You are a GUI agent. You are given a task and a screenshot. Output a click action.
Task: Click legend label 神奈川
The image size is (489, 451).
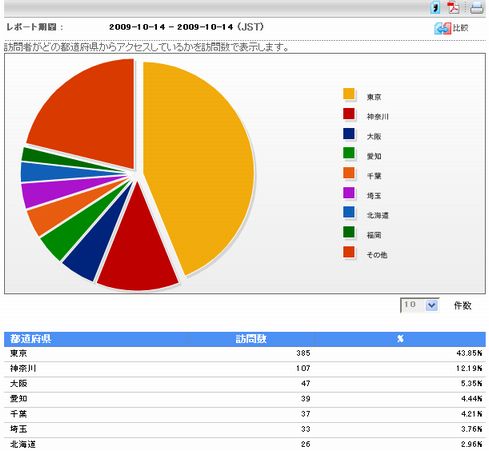(x=378, y=117)
